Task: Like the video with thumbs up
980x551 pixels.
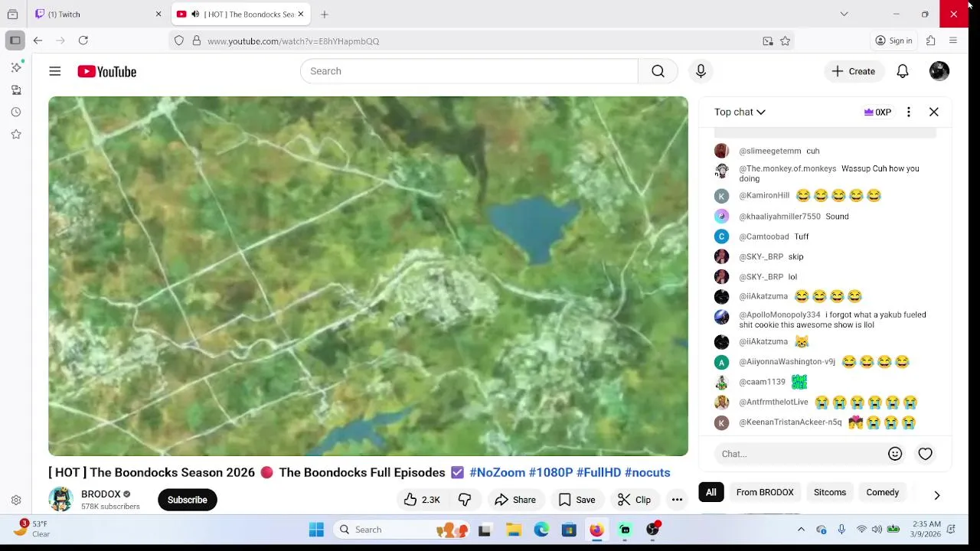Action: 422,500
